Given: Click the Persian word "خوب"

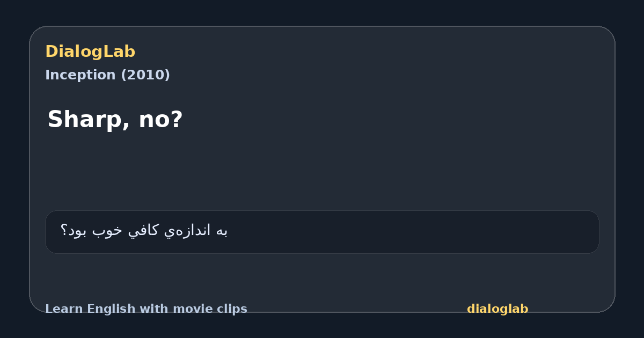Looking at the screenshot, I should (x=109, y=231).
